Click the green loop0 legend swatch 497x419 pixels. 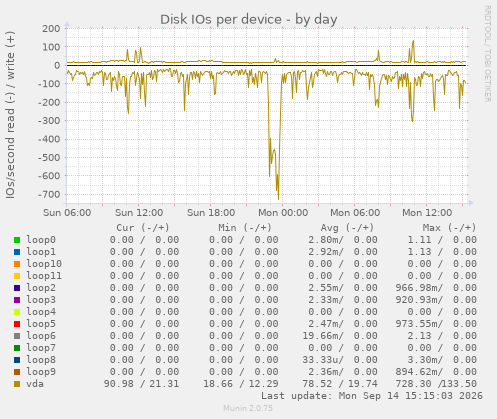point(17,240)
